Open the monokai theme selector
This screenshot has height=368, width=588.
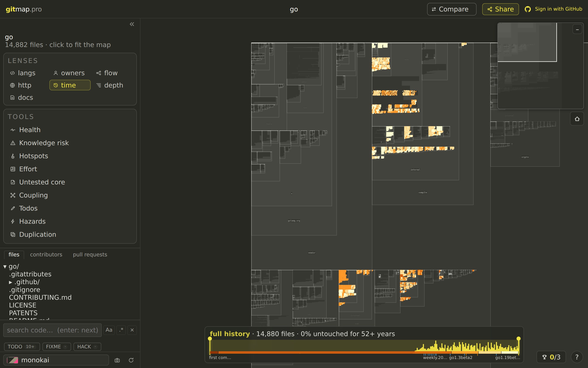click(56, 360)
